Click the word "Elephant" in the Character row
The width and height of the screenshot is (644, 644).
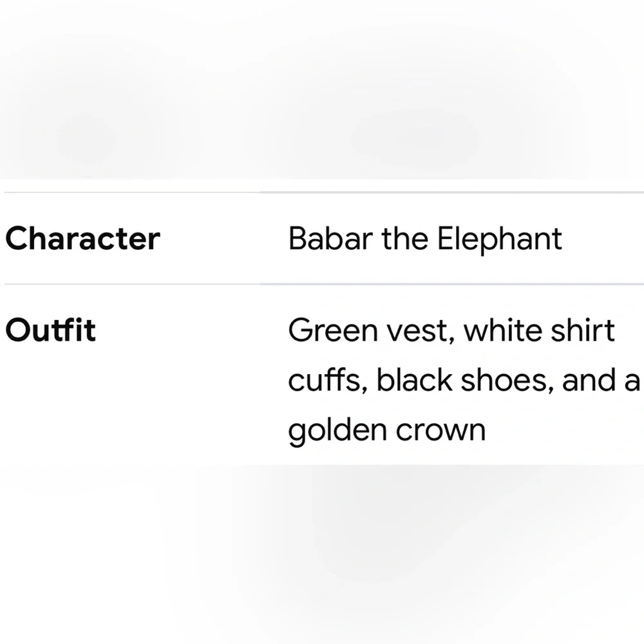[500, 239]
